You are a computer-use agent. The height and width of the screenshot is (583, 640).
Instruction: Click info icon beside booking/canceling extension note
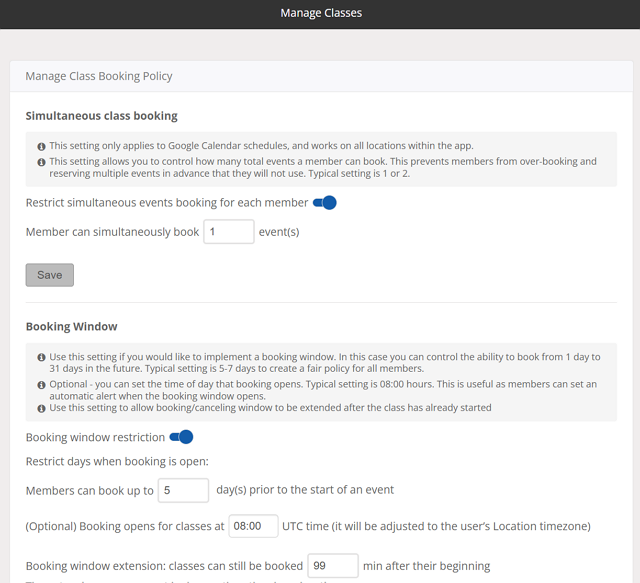click(42, 408)
